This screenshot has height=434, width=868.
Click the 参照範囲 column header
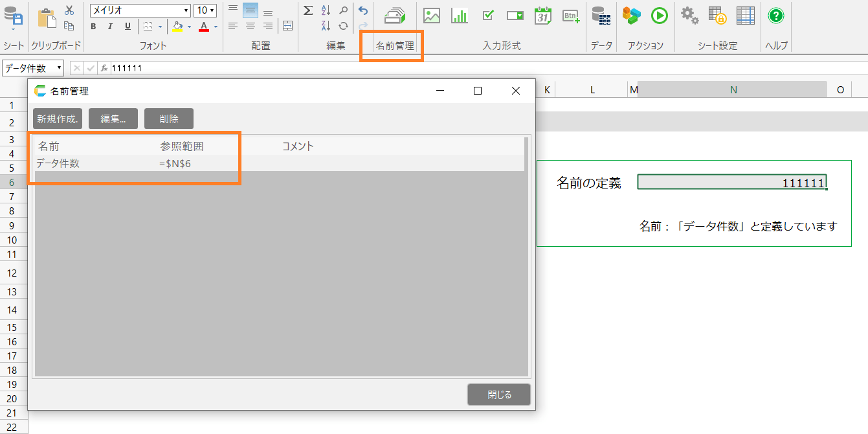click(182, 146)
